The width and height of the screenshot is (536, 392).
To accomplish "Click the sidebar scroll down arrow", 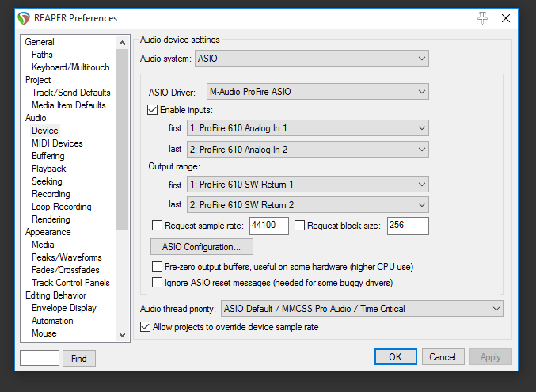I will pyautogui.click(x=122, y=334).
